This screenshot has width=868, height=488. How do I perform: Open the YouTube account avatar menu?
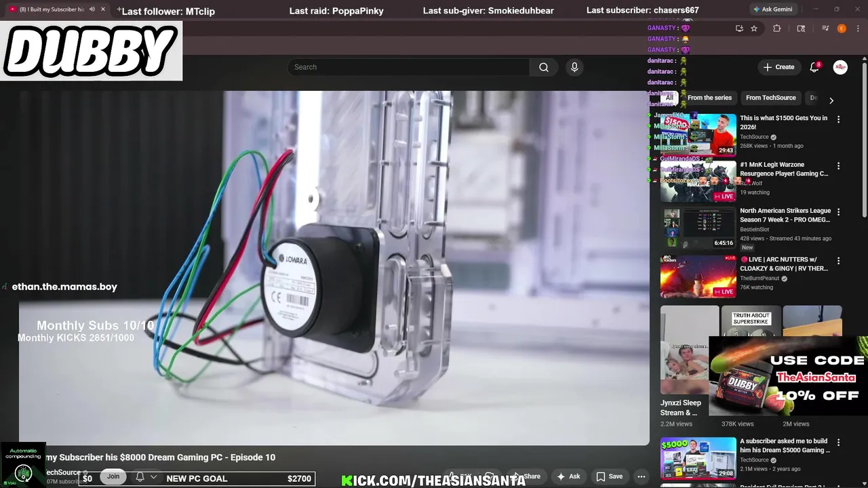(840, 67)
